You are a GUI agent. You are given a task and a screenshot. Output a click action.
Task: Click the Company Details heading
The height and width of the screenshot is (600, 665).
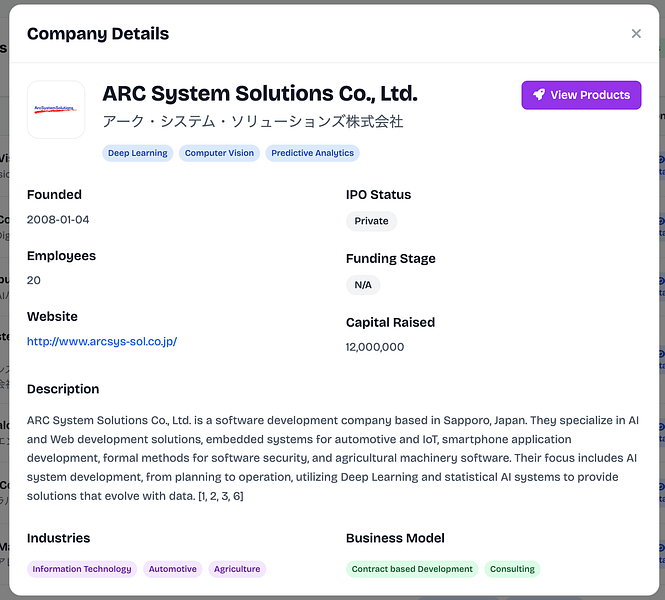pyautogui.click(x=98, y=34)
